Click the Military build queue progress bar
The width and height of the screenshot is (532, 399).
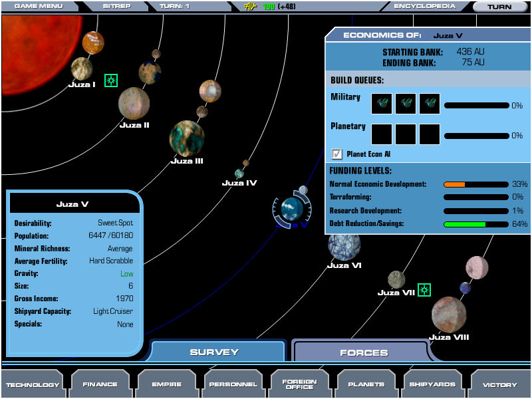(x=477, y=106)
